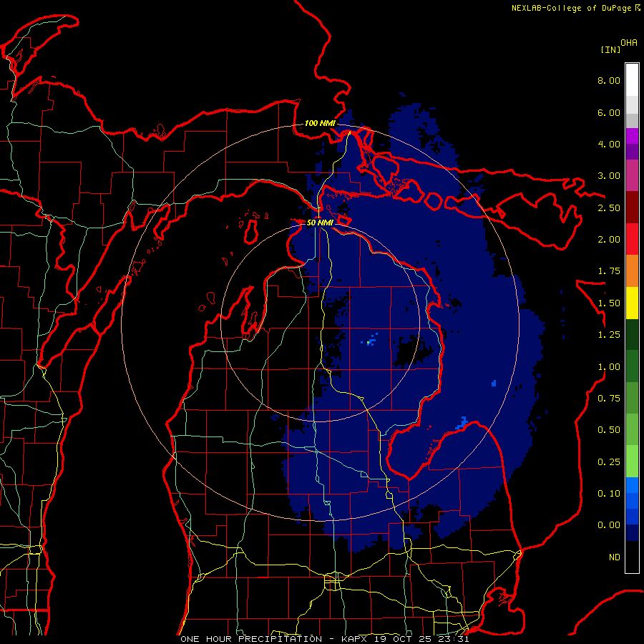The width and height of the screenshot is (644, 644).
Task: Click the 1.75 legend value
Action: (609, 271)
